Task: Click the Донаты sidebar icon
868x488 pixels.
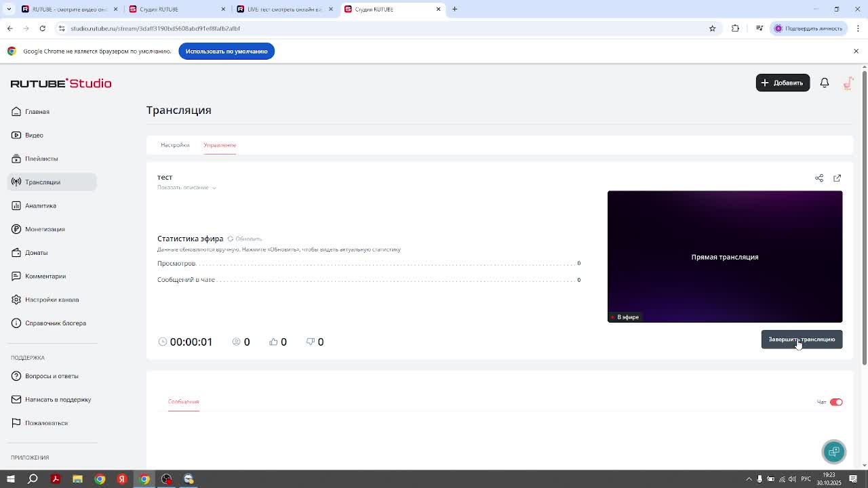Action: point(16,253)
